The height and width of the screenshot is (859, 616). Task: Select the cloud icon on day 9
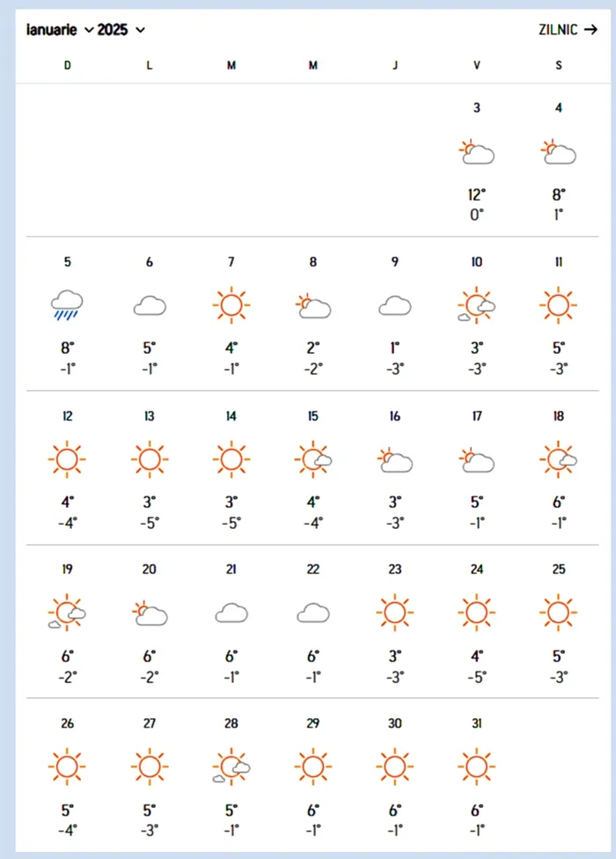point(395,305)
